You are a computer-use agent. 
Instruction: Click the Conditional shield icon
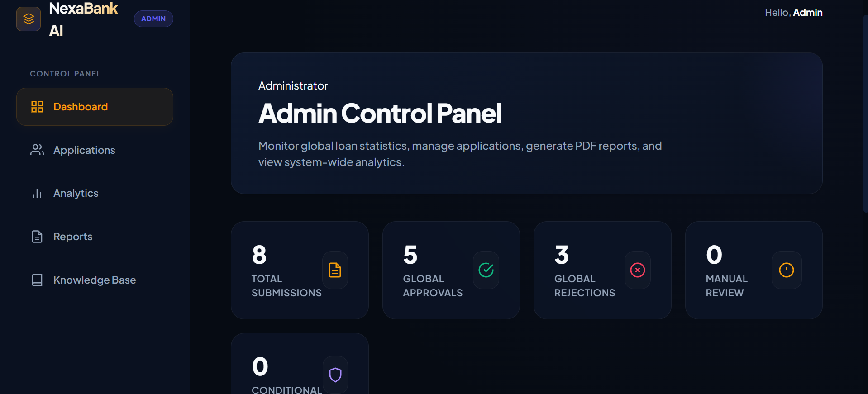335,375
